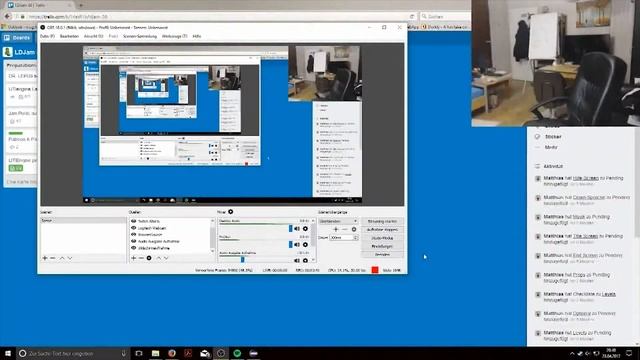Toggle eye icon of the third source
640x360 pixels.
tap(133, 235)
